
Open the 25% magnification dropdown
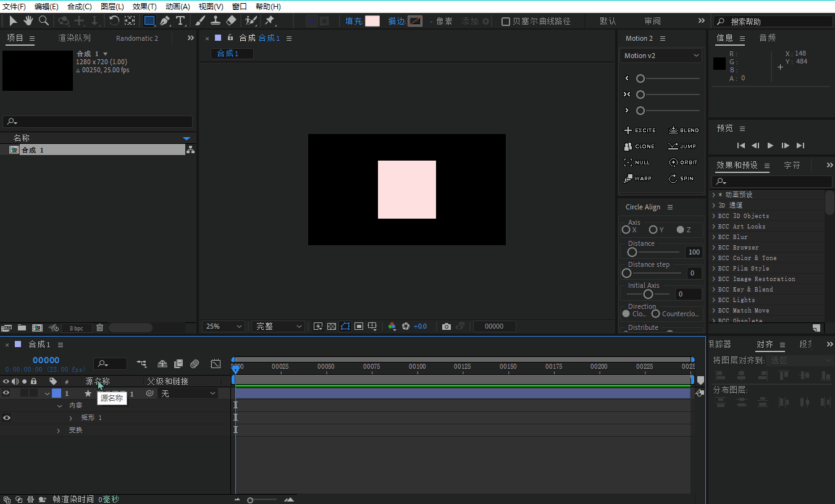point(224,326)
